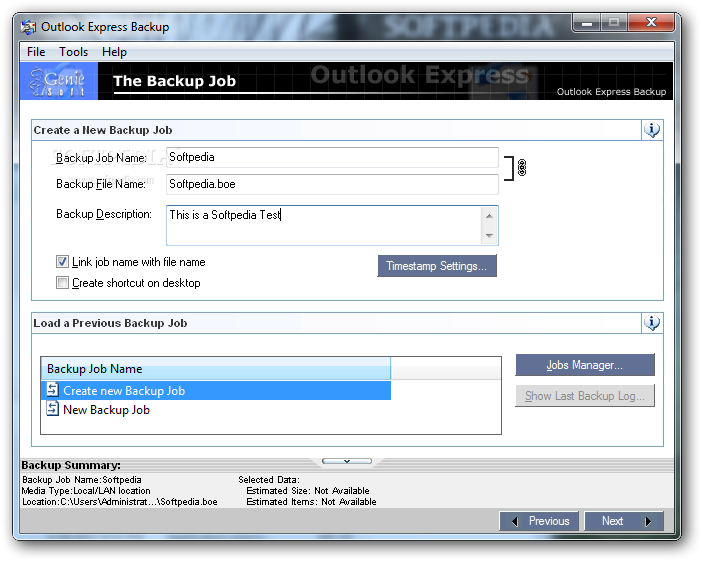Screen dimensions: 702x561
Task: Click the Backup Job Name column header
Action: click(x=216, y=369)
